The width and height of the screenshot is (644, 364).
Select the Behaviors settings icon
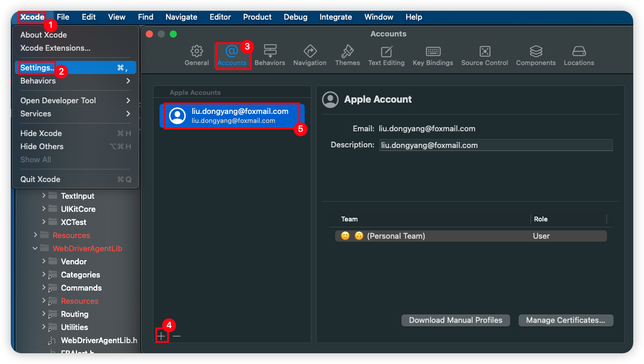pos(269,55)
